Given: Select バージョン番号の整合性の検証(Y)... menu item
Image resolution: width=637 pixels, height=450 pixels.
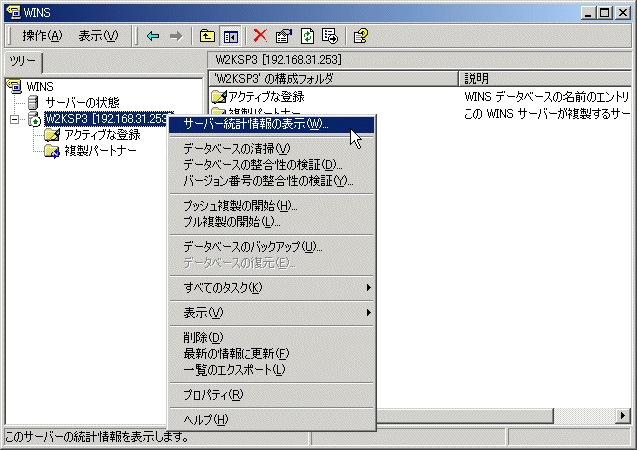Looking at the screenshot, I should coord(271,181).
